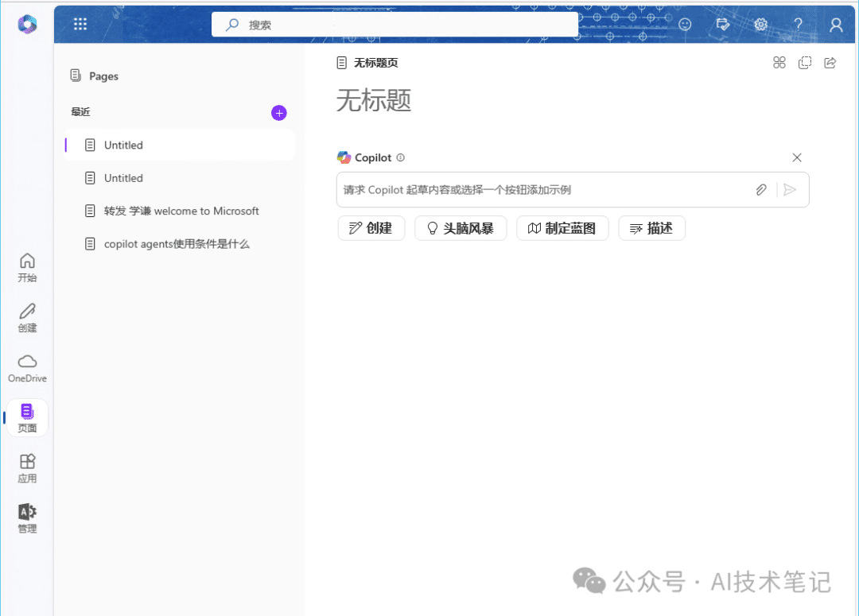
Task: Open the page titled 转发 学谦 welcome to Microsoft
Action: coord(179,211)
